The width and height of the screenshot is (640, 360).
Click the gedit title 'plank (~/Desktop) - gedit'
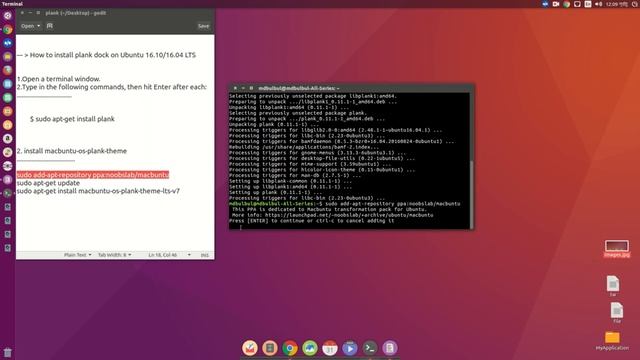(76, 13)
